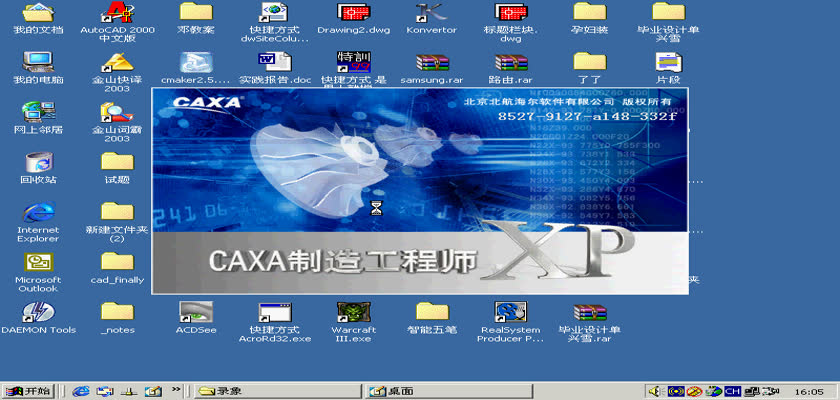Select the 邓教案 folder
840x400 pixels.
[196, 18]
